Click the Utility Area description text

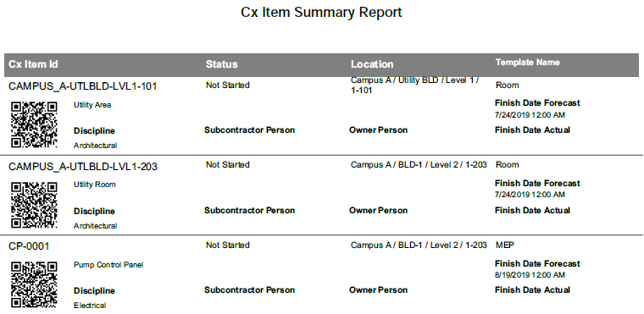[92, 105]
